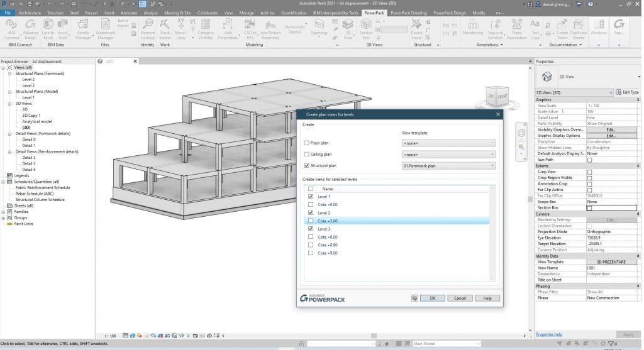Collapse 3D Views tree node

pyautogui.click(x=10, y=104)
